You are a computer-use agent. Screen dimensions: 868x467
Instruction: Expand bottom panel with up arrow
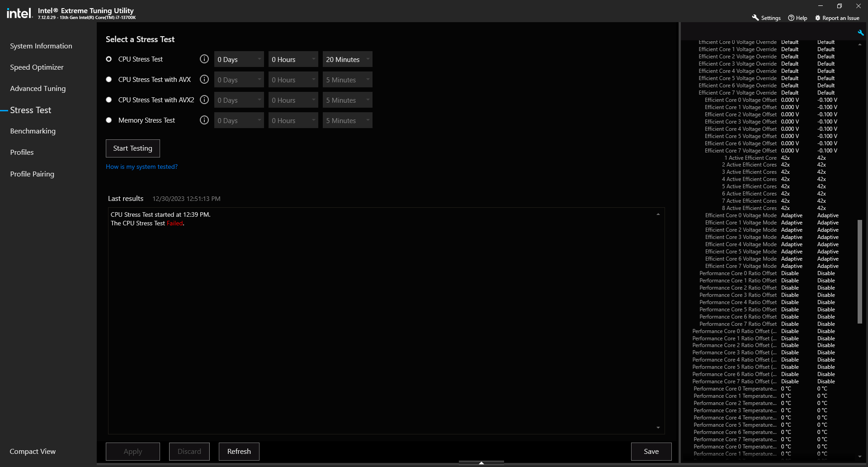click(x=481, y=463)
